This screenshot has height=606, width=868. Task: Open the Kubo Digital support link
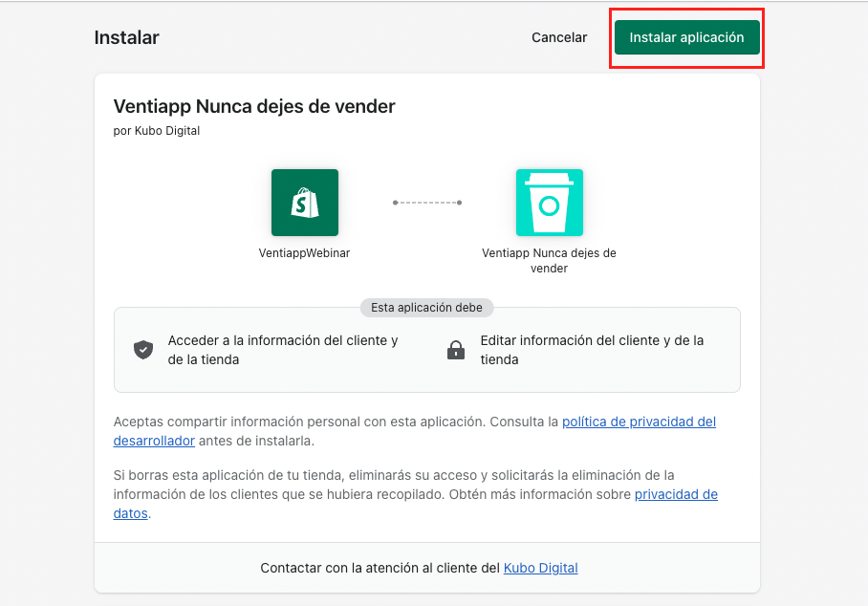pos(540,568)
